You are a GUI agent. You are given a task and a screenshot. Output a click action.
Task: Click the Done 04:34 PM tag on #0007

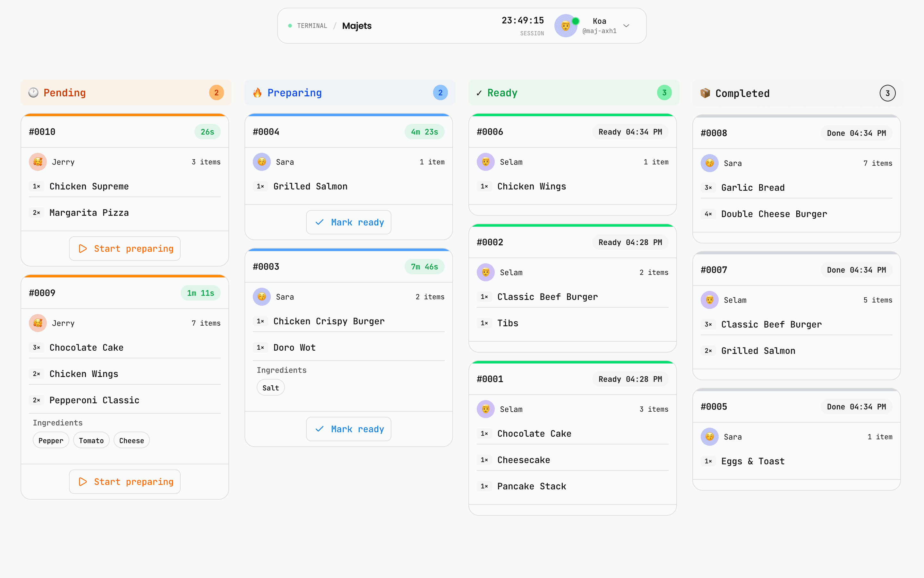(856, 270)
